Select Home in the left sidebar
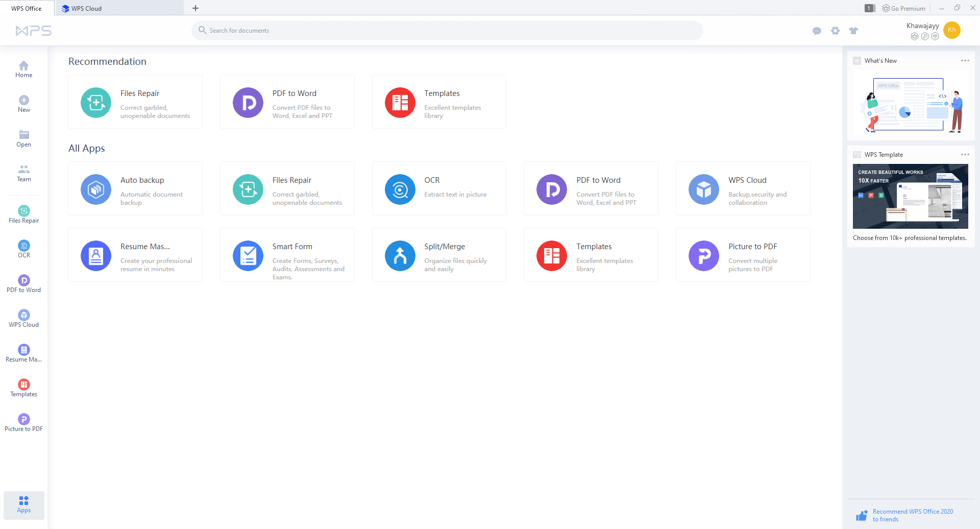 pos(24,69)
